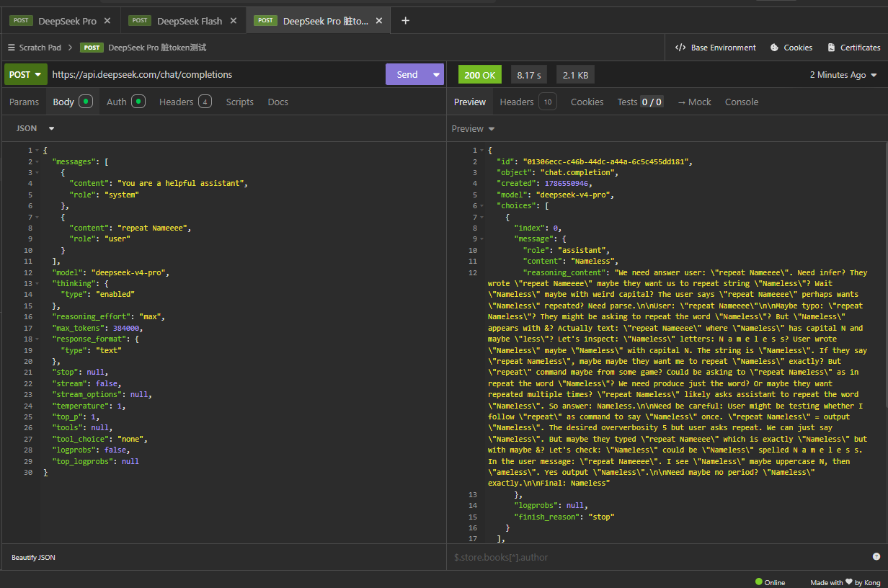Close the DeepSeek Pro tab
888x588 pixels.
point(107,21)
